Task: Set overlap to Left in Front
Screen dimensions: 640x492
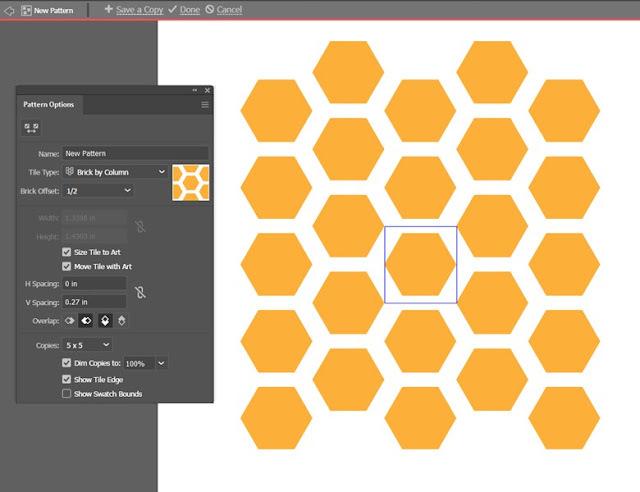Action: pyautogui.click(x=70, y=321)
